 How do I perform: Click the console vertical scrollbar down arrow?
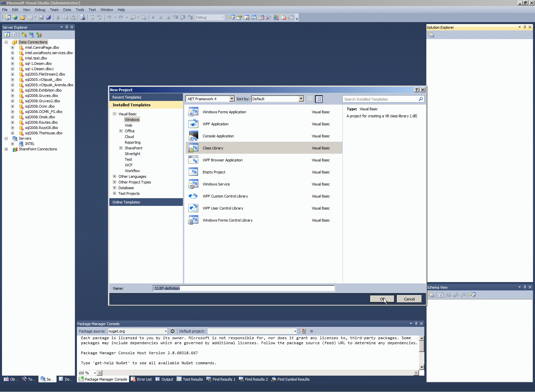422,367
